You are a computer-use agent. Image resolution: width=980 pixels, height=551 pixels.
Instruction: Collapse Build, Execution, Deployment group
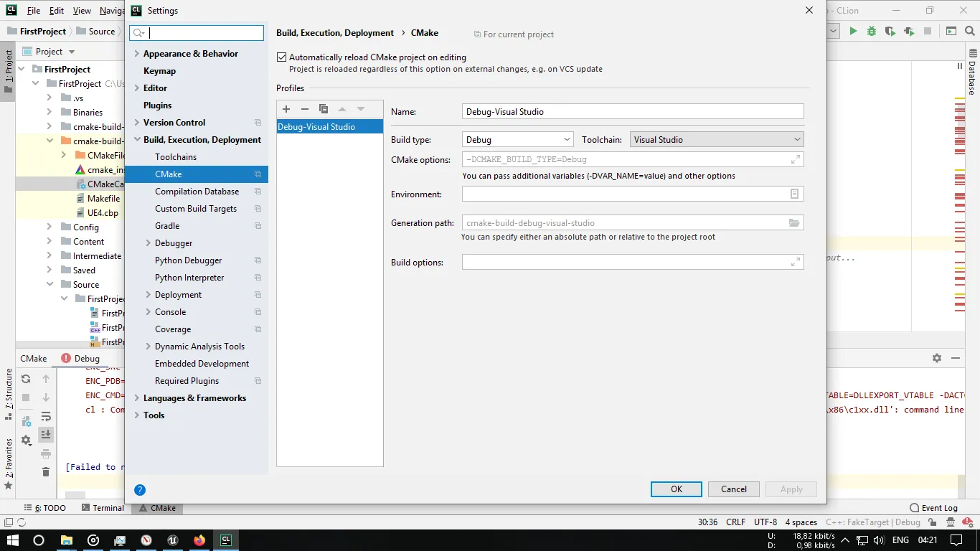tap(137, 140)
